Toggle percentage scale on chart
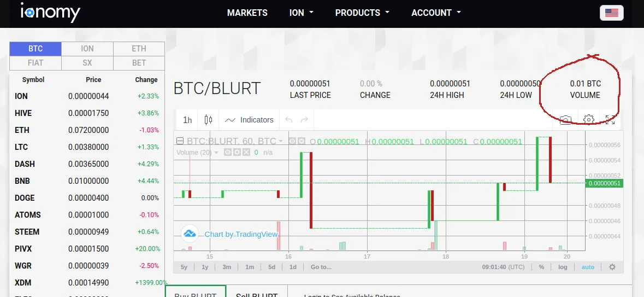 [x=541, y=267]
